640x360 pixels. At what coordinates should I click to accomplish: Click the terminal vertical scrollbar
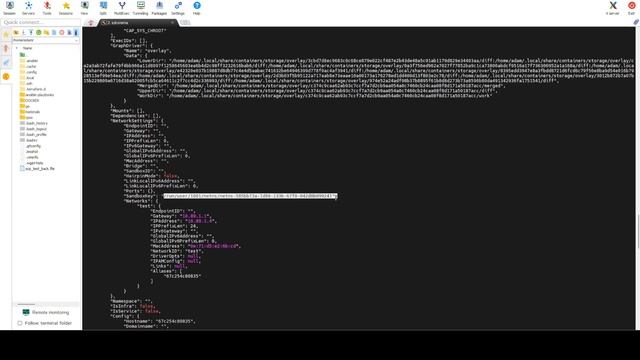point(638,230)
